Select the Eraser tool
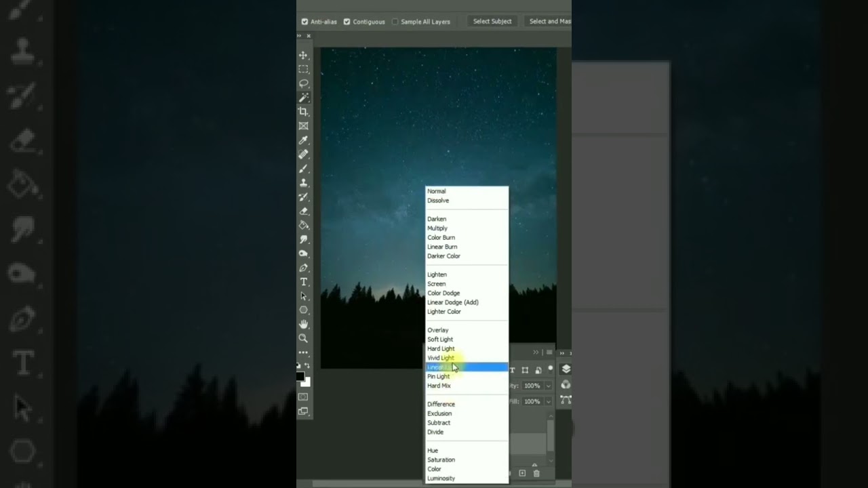This screenshot has width=868, height=488. click(x=303, y=211)
